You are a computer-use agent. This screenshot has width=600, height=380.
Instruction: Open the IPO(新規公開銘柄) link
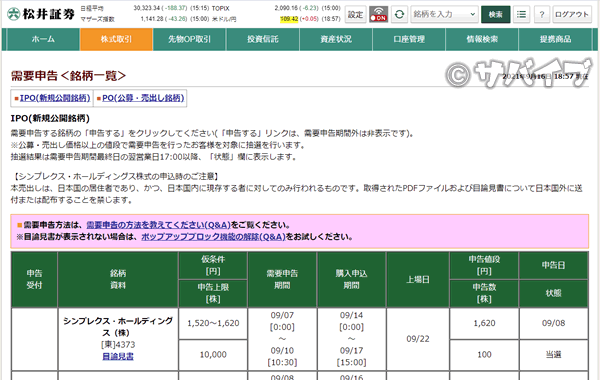pos(55,98)
